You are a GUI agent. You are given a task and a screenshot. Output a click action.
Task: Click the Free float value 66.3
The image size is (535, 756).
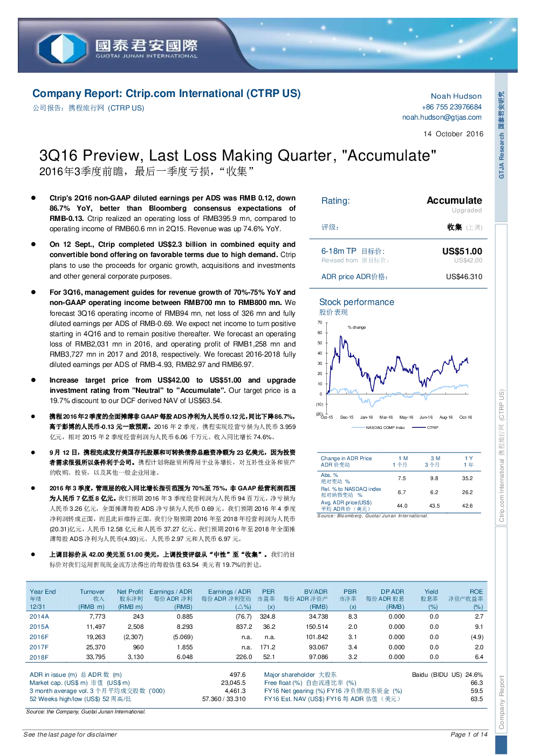coord(477,683)
